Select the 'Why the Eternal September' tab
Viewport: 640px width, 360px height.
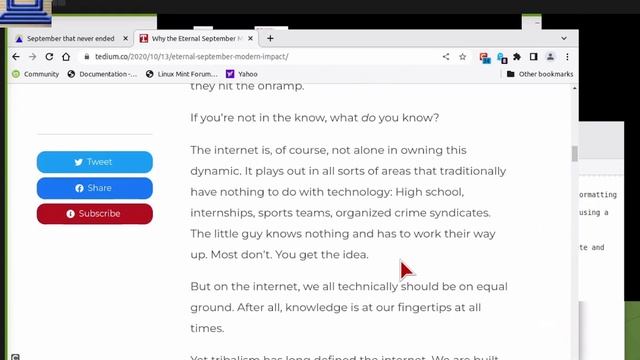click(197, 38)
